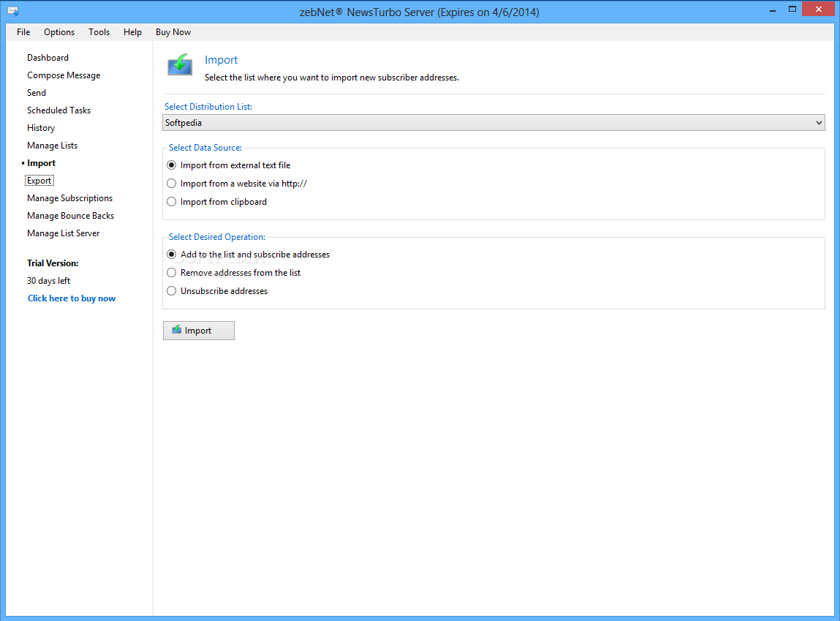The height and width of the screenshot is (621, 840).
Task: Select Unsubscribe addresses option
Action: tap(218, 291)
